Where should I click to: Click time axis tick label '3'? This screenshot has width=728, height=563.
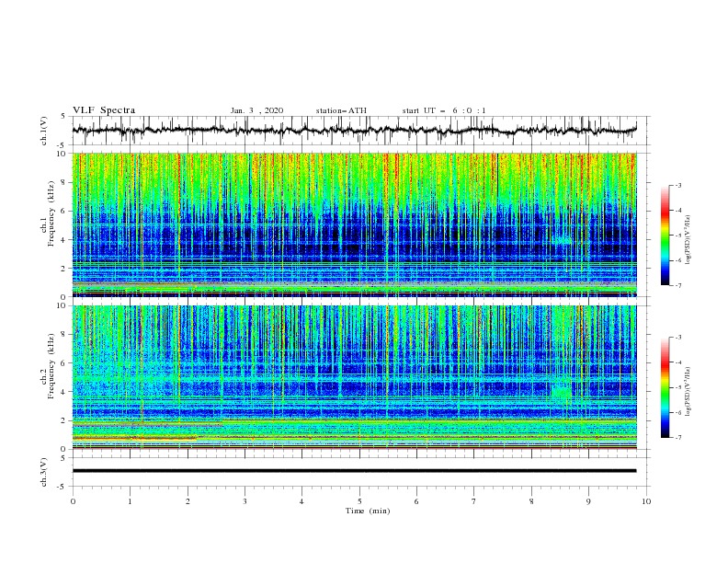pos(245,501)
